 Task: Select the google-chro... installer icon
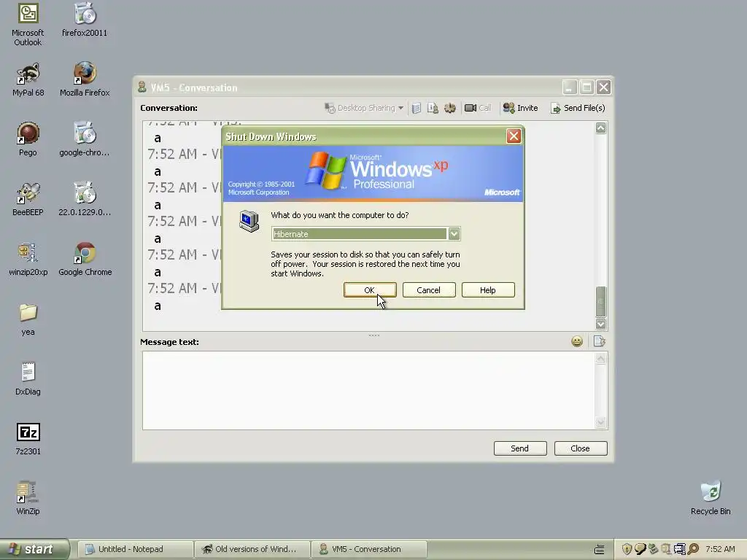pos(85,139)
